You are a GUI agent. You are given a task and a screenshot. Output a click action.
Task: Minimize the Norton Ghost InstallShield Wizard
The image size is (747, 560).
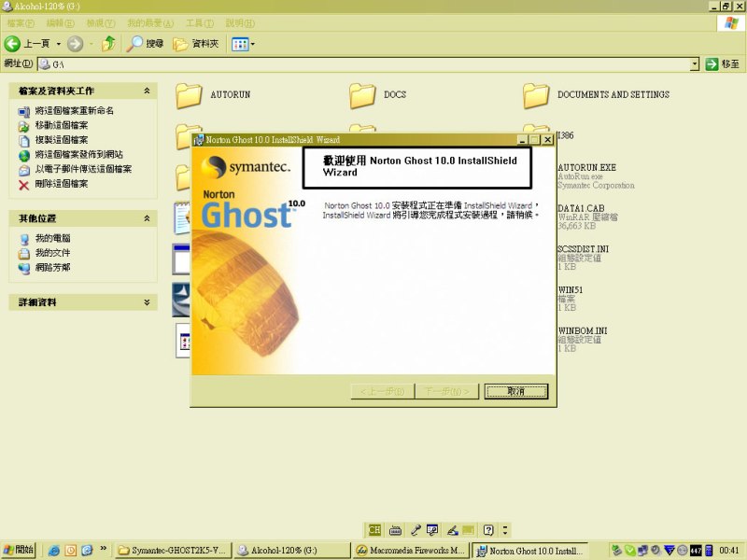522,139
